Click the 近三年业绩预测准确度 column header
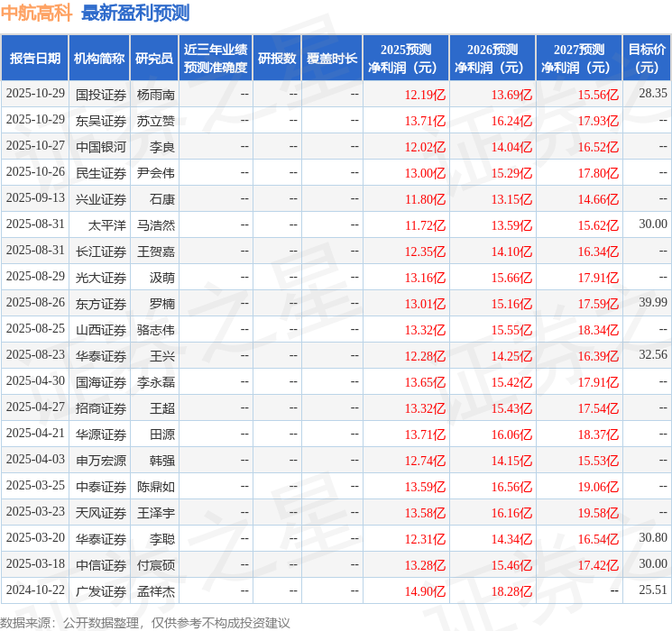The height and width of the screenshot is (631, 672). point(216,58)
